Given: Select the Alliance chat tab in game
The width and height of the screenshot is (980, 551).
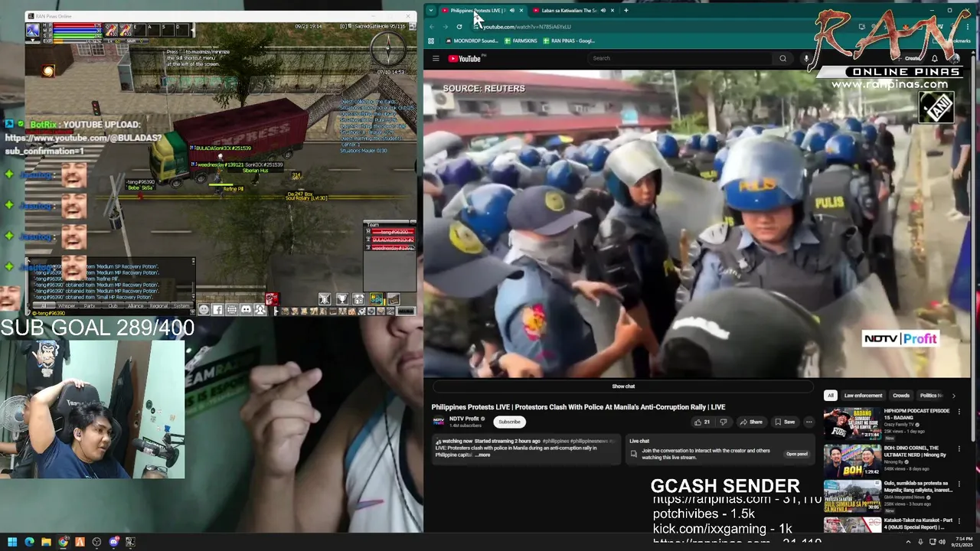Looking at the screenshot, I should point(135,305).
